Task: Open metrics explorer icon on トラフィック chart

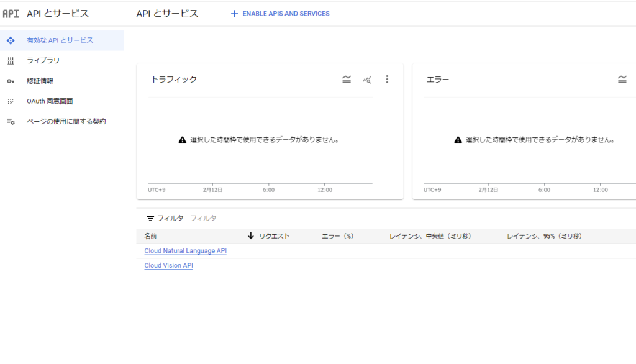Action: pyautogui.click(x=366, y=80)
